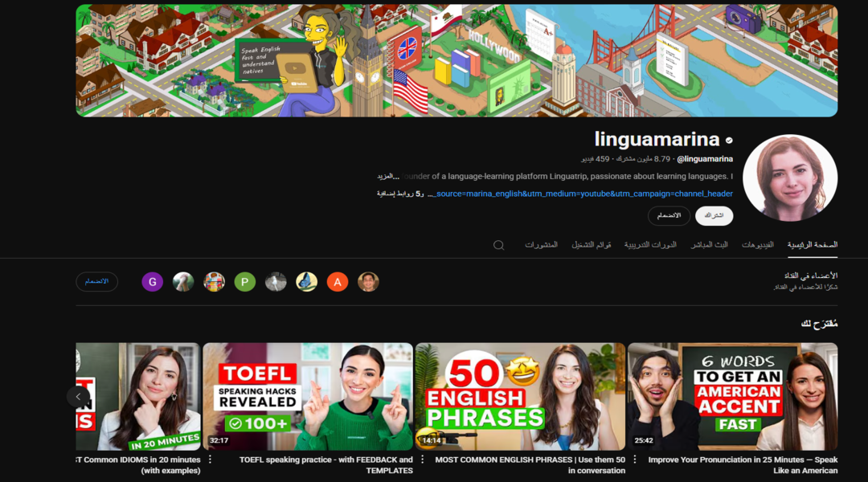Click the colorful blocks member avatar

(x=215, y=282)
